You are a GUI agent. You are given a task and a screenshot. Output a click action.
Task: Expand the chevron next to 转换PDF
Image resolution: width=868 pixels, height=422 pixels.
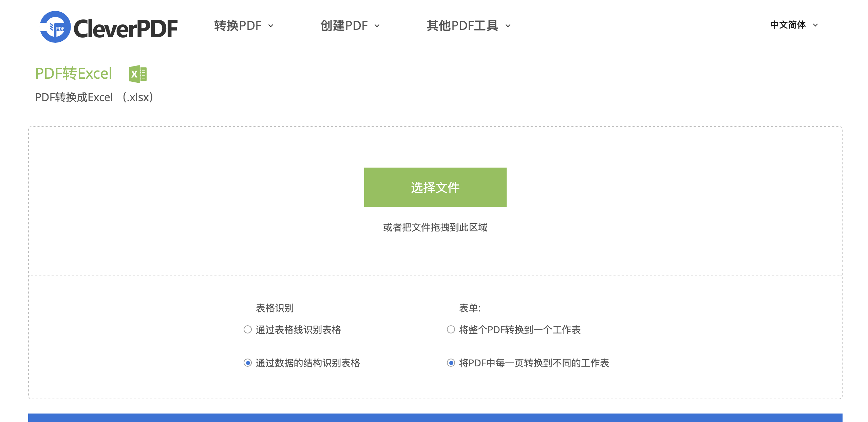271,26
